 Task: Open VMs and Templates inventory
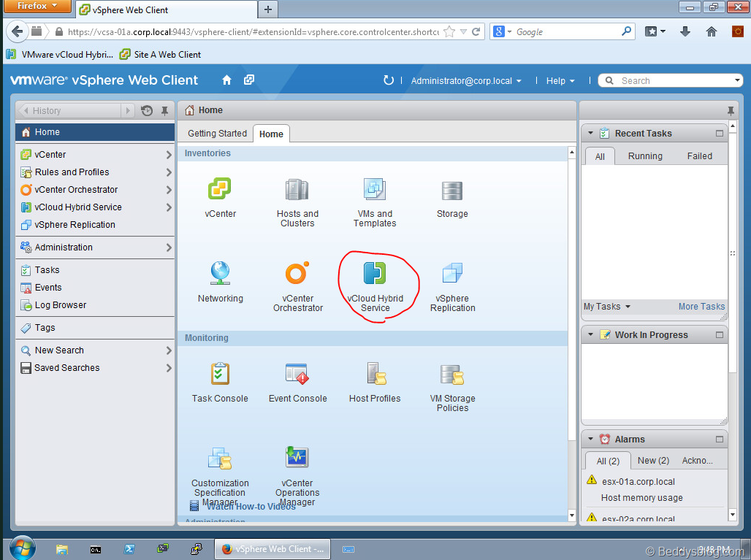tap(375, 189)
